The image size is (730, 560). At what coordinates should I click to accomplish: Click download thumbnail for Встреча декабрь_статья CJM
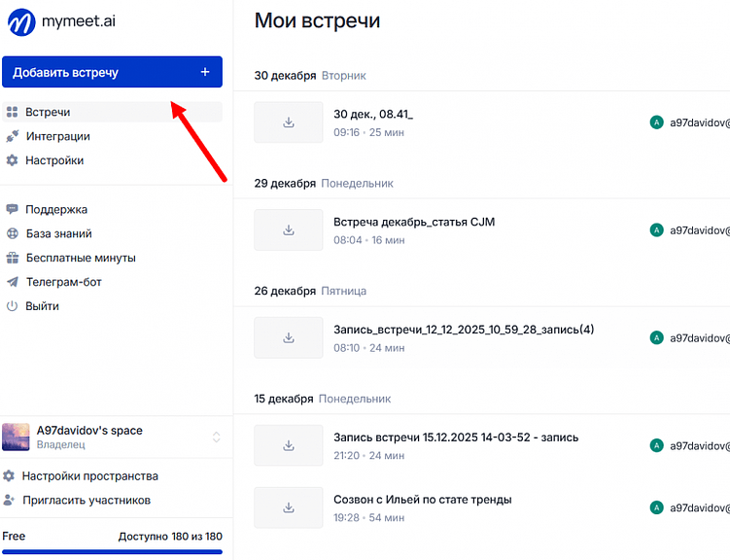tap(288, 230)
